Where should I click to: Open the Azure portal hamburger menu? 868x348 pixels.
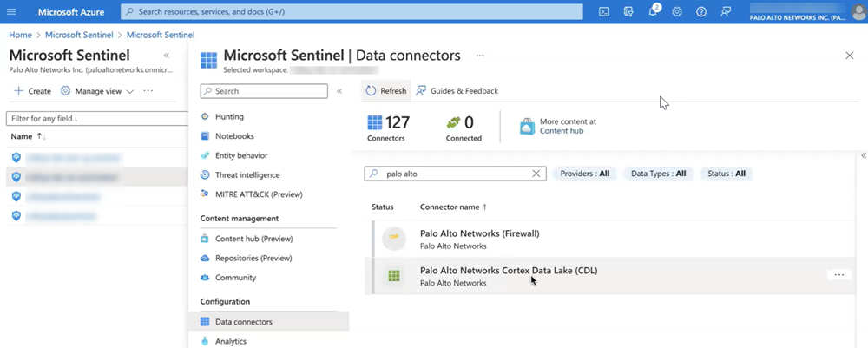[x=12, y=11]
